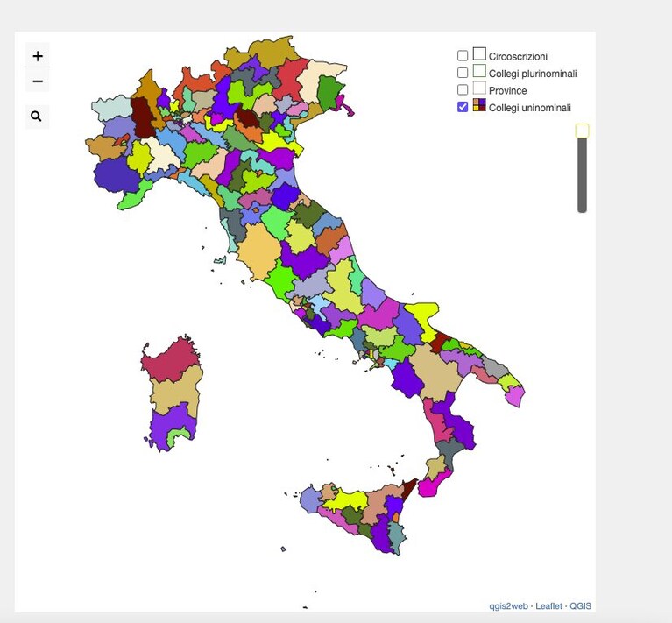The width and height of the screenshot is (672, 623).
Task: Enable the Collegi plurinominali layer checkbox
Action: pyautogui.click(x=463, y=73)
